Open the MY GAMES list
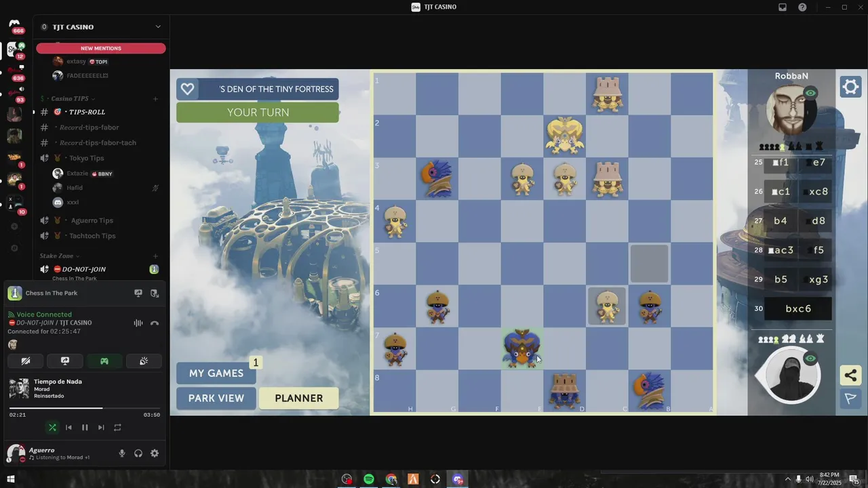 (216, 373)
